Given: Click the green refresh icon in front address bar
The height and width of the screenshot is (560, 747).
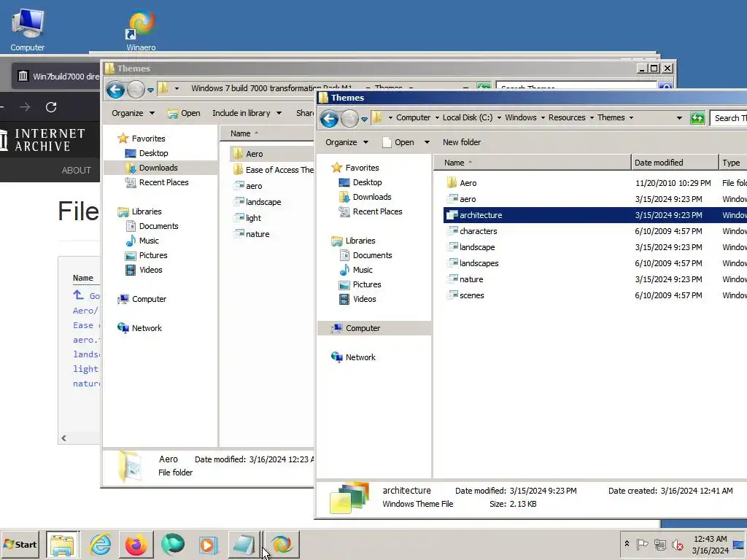Looking at the screenshot, I should point(697,118).
